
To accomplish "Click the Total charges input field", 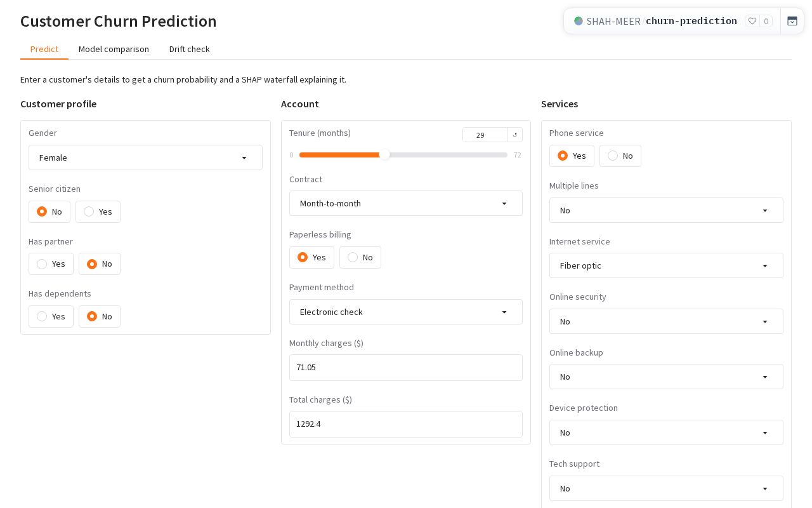I will [x=406, y=424].
